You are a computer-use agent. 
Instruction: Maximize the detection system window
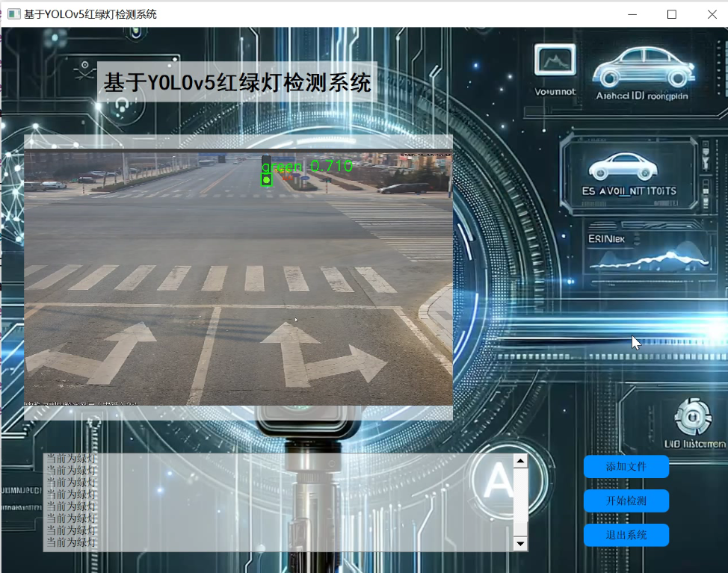[672, 14]
